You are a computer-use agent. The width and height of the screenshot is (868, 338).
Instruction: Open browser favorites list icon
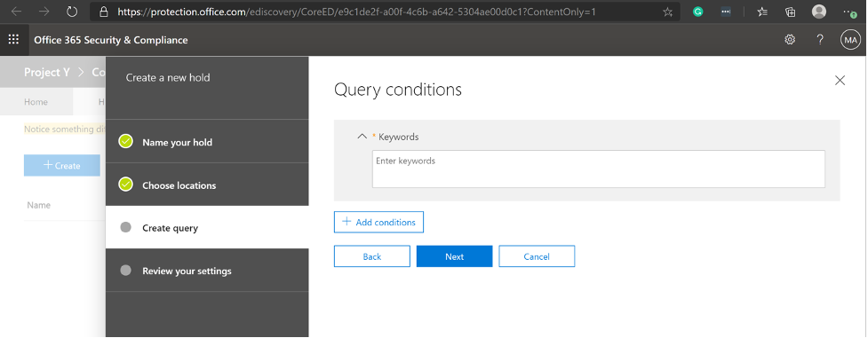762,12
